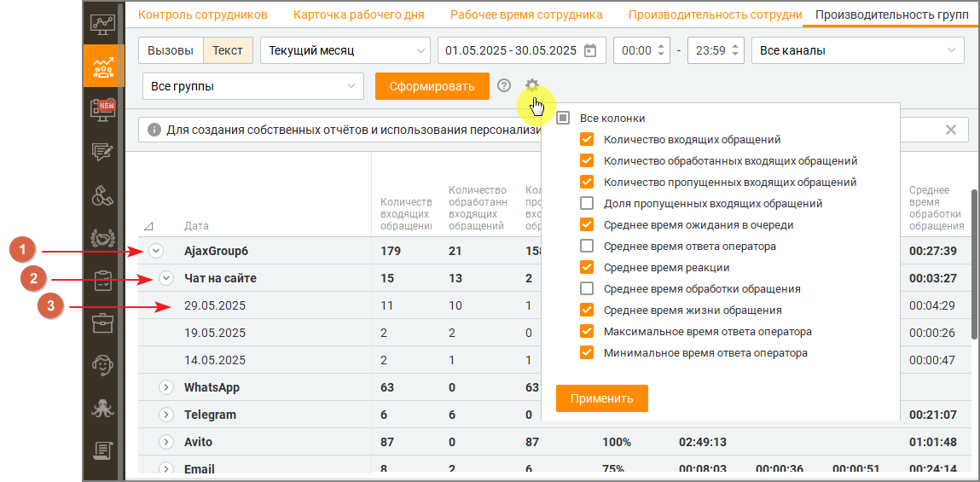Screen dimensions: 980x482
Task: Collapse the AjaxGroup6 row
Action: click(x=156, y=252)
